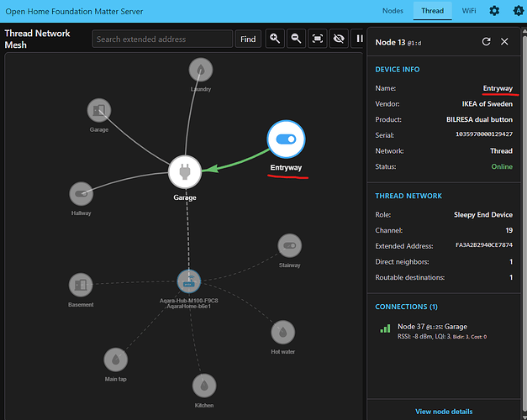Refresh the Node 13 panel

click(487, 42)
